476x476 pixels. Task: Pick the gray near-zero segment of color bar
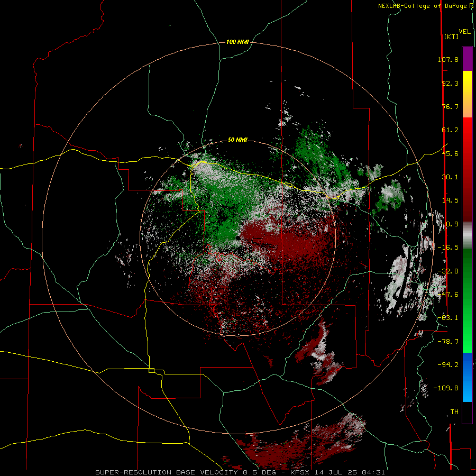coord(467,235)
